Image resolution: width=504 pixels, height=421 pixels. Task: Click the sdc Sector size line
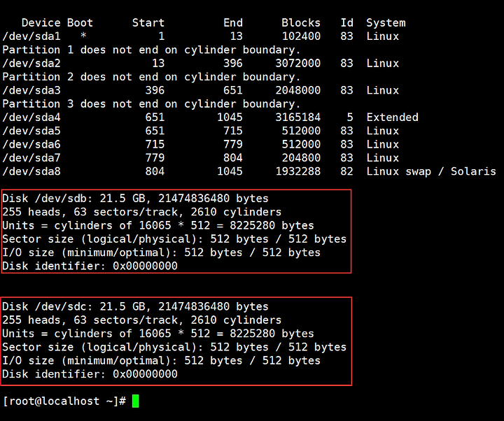click(x=174, y=347)
